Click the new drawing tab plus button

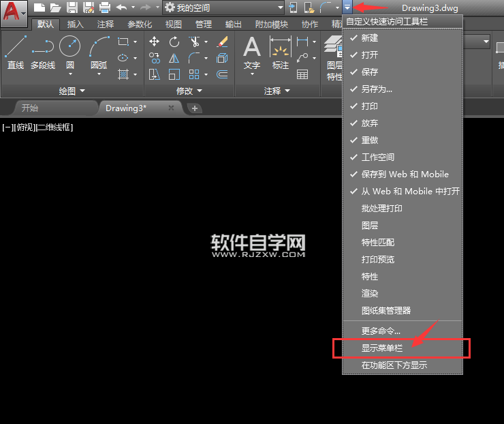coord(195,108)
